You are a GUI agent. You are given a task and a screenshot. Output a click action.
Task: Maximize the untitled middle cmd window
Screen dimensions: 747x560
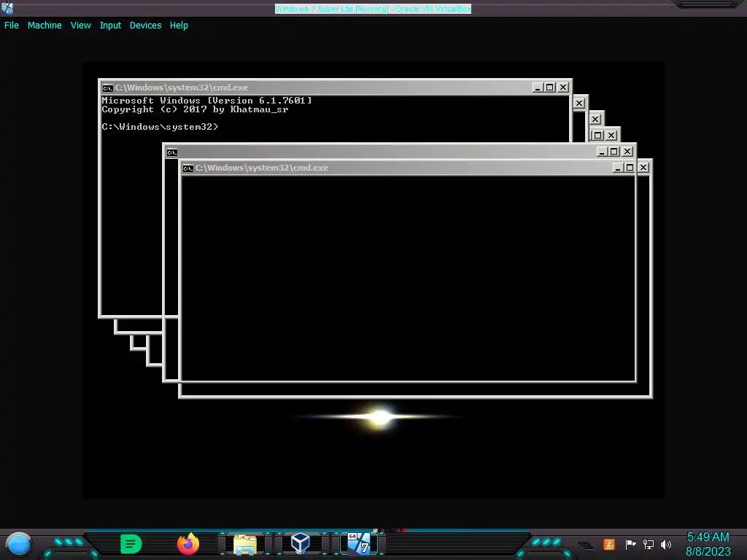(x=614, y=152)
